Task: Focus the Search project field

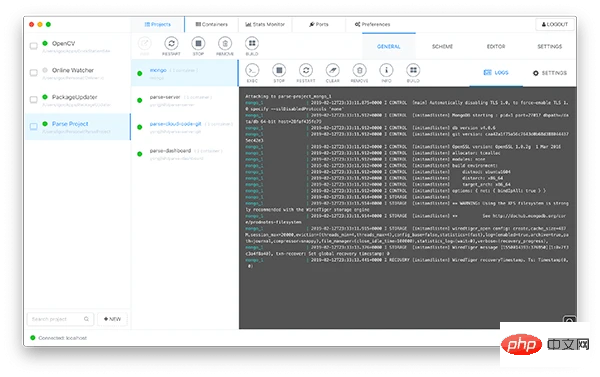Action: click(60, 319)
